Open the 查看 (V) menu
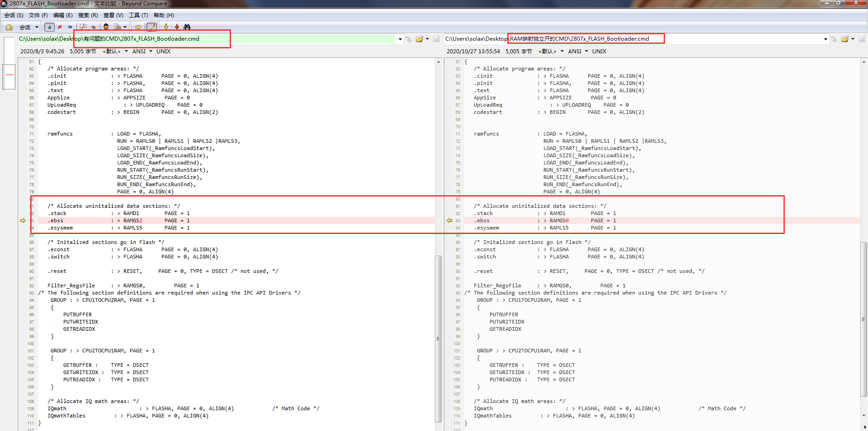 pos(113,15)
